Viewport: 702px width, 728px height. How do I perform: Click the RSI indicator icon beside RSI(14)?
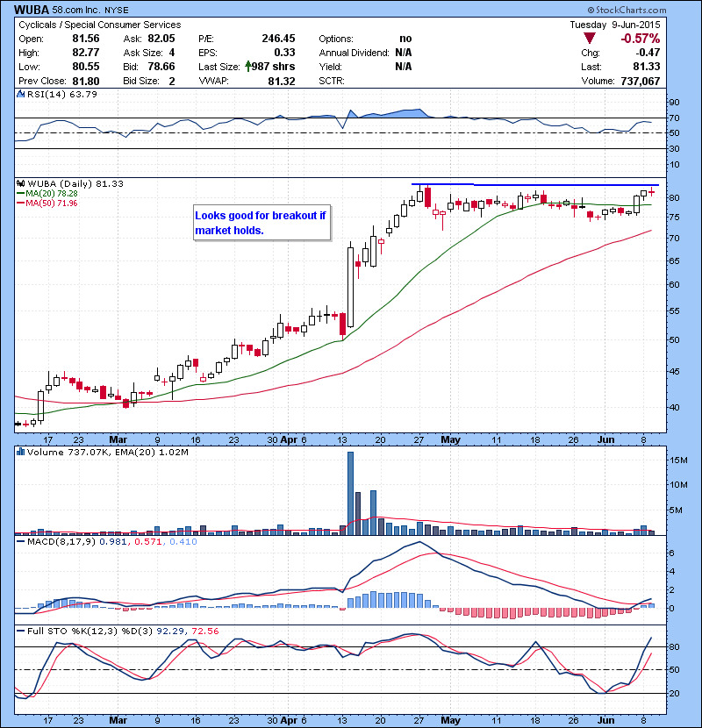point(20,94)
